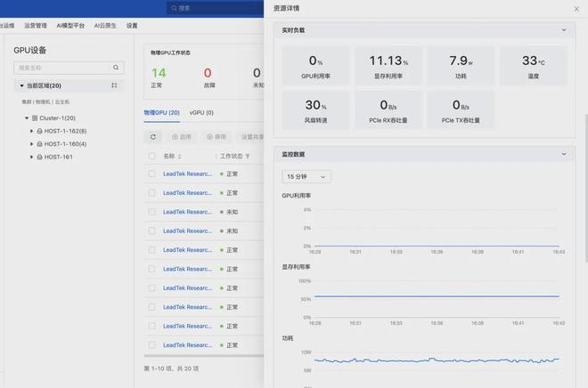Toggle the select-all checkbox in table header
Viewport: 588px width, 388px height.
[x=151, y=156]
